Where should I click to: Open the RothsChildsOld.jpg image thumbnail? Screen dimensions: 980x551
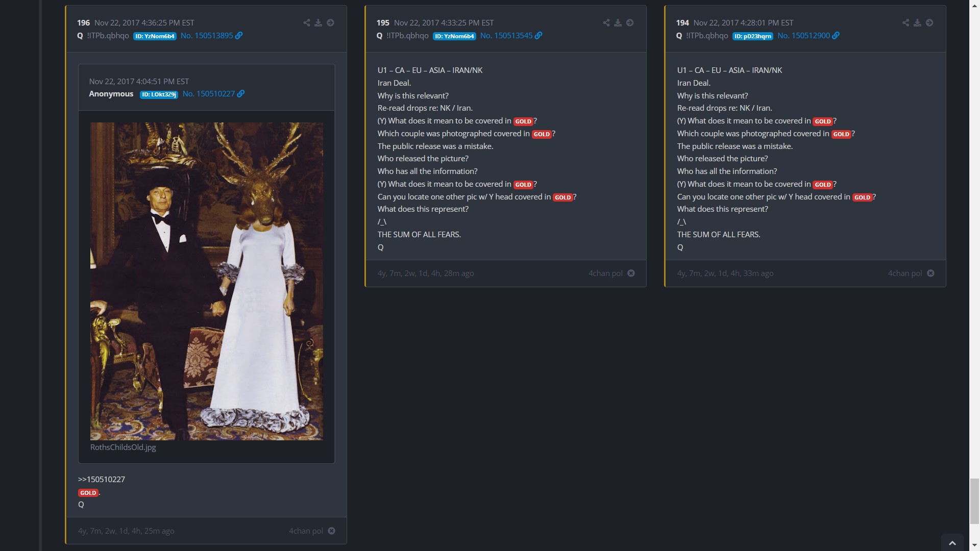207,281
